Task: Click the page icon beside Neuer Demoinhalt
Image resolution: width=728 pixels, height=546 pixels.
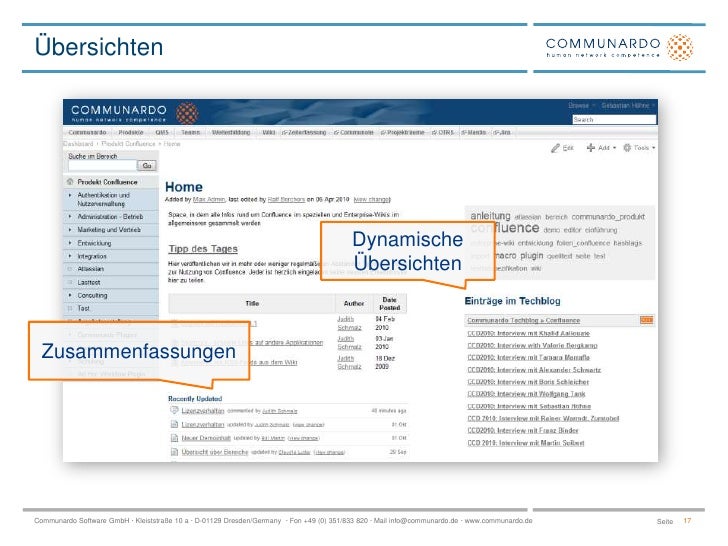Action: click(174, 438)
